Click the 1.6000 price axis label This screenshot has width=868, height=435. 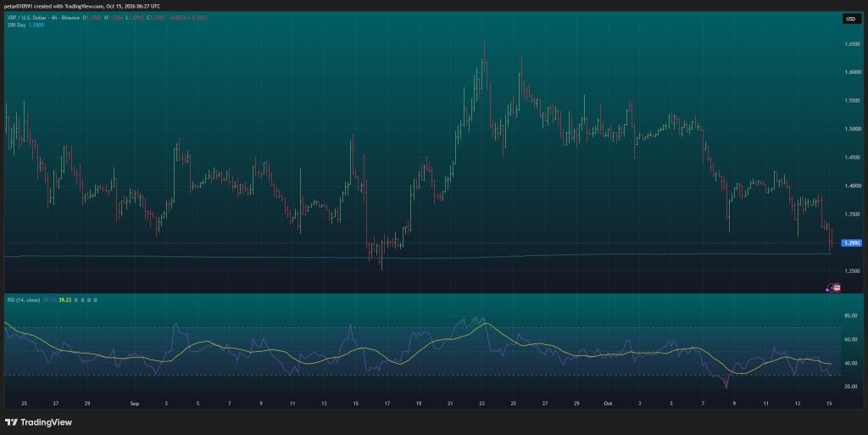coord(851,72)
